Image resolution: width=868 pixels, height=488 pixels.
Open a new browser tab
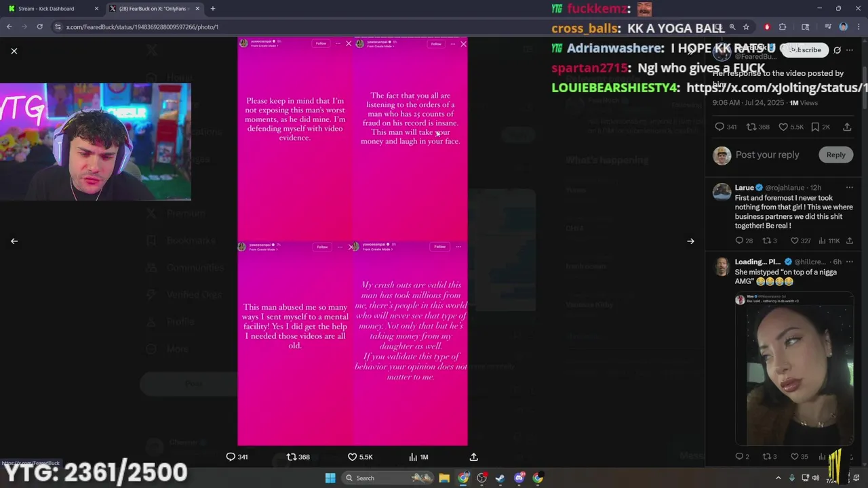(213, 9)
